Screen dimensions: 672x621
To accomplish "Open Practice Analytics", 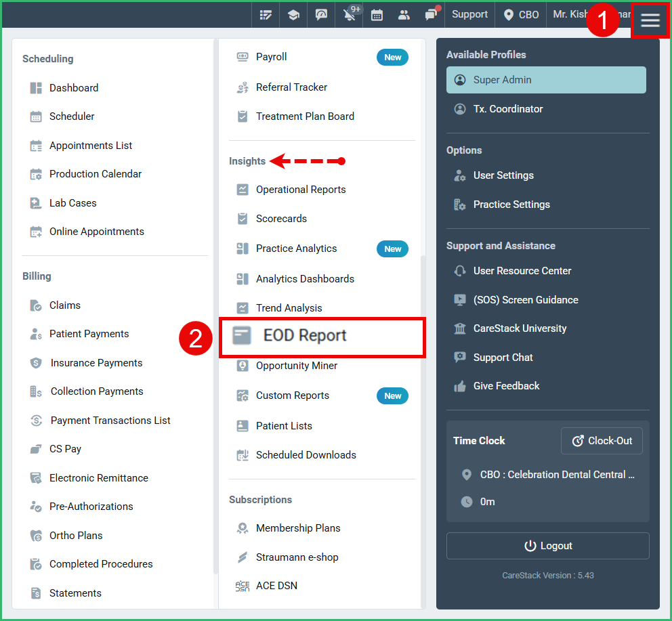I will 297,248.
